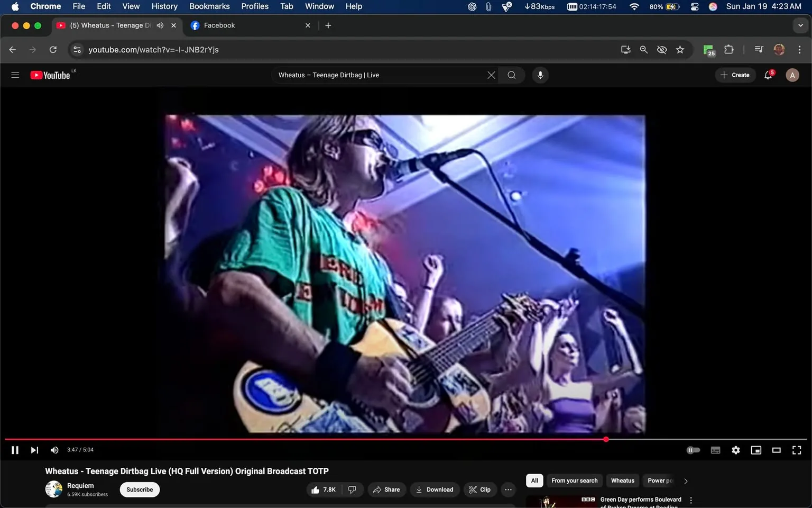Subscribe to the Requiem channel
The image size is (812, 508).
[x=140, y=489]
